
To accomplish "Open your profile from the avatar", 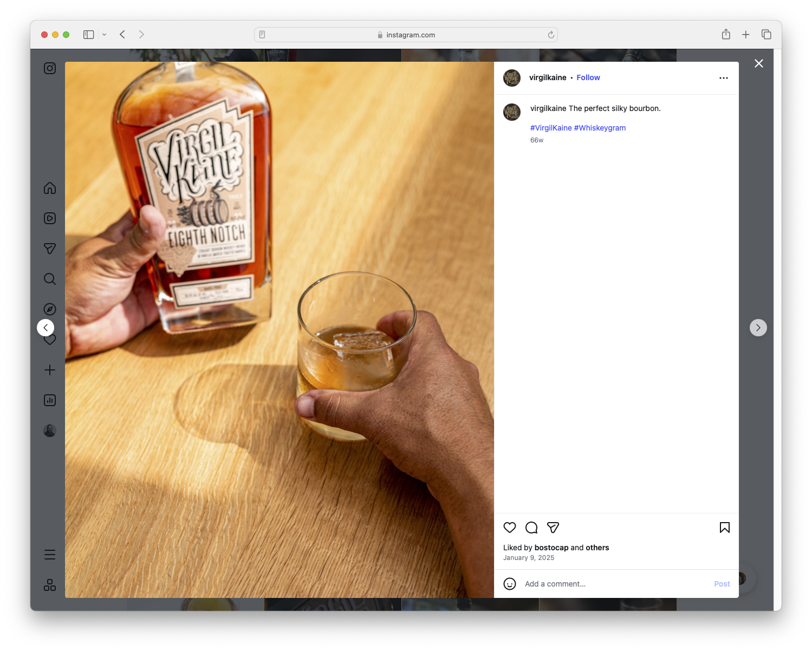I will [x=49, y=430].
